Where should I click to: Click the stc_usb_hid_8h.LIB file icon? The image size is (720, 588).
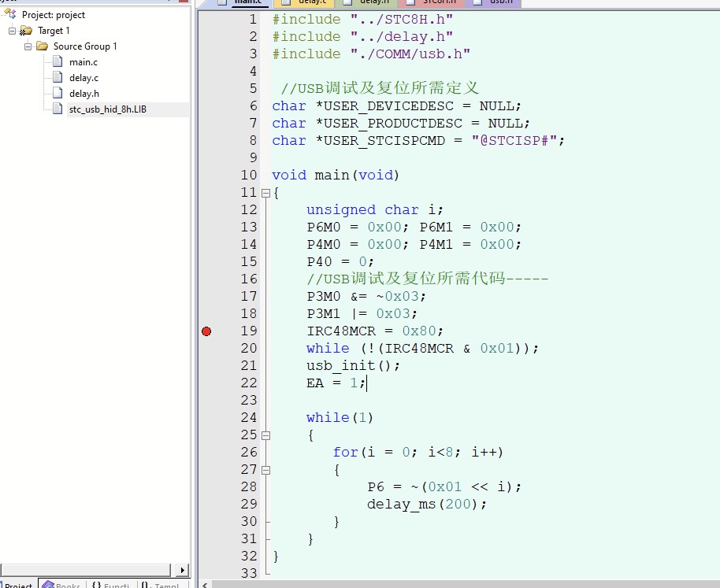(58, 109)
